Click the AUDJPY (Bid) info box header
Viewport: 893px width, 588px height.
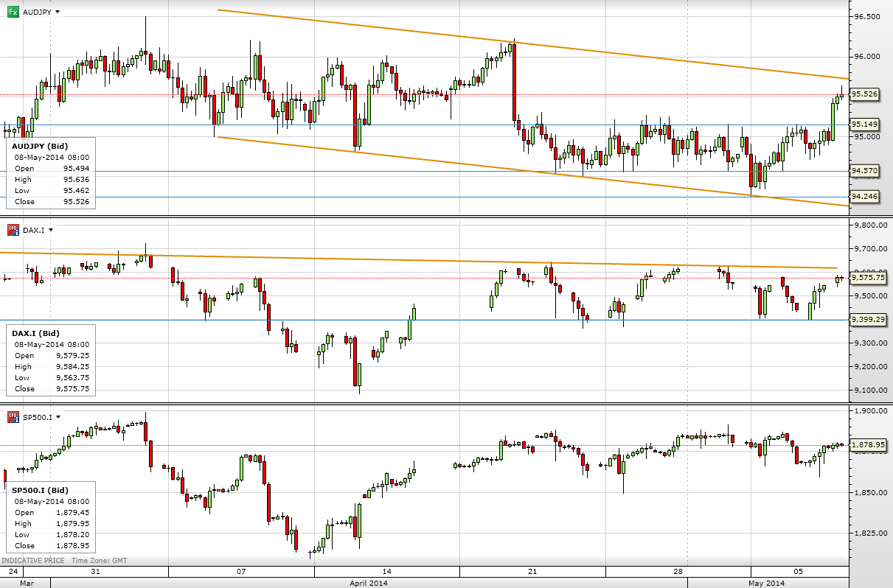(x=41, y=146)
